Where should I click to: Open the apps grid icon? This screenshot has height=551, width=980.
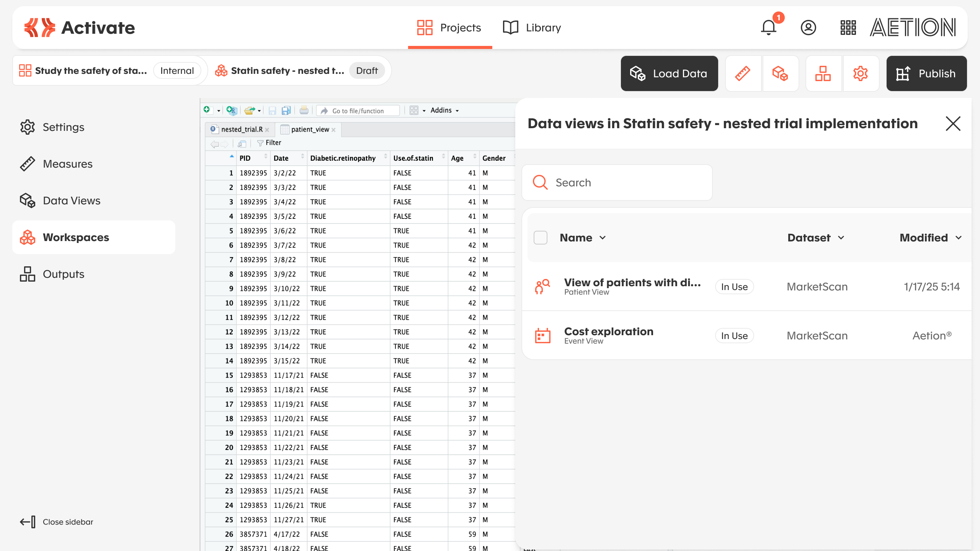pyautogui.click(x=848, y=28)
